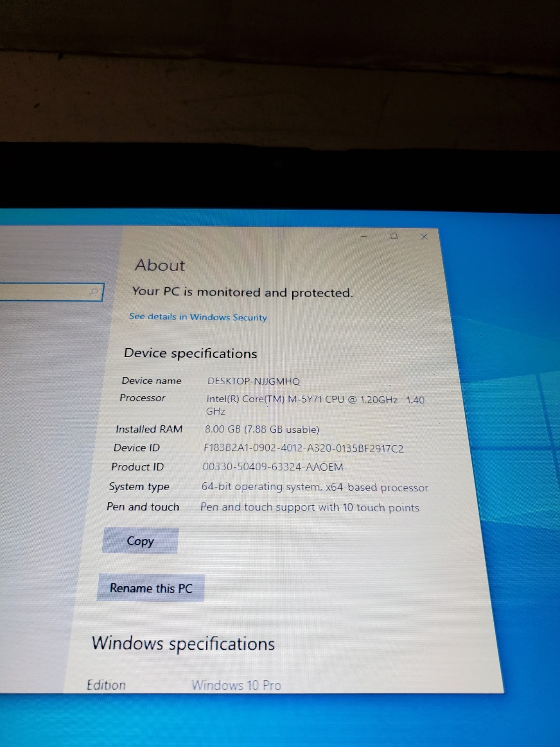The image size is (560, 747).
Task: Select the device name DESKTOP-NJJGMHQ
Action: [253, 381]
